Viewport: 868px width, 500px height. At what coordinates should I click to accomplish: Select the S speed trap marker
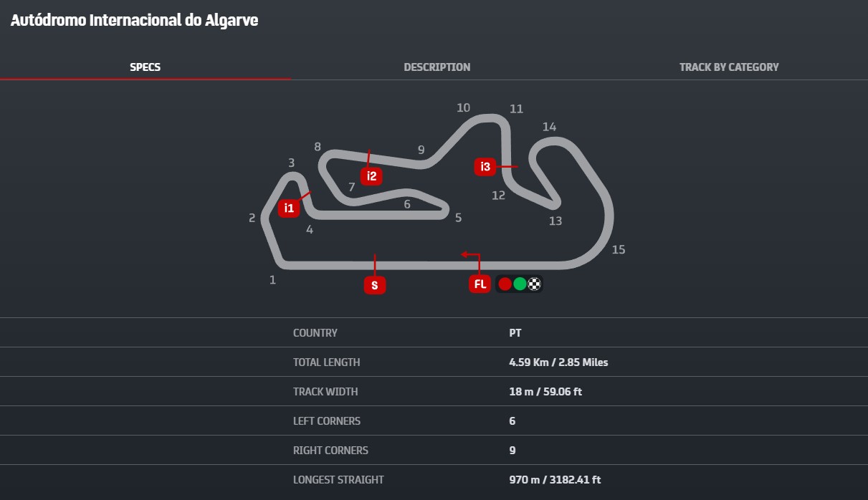tap(374, 285)
